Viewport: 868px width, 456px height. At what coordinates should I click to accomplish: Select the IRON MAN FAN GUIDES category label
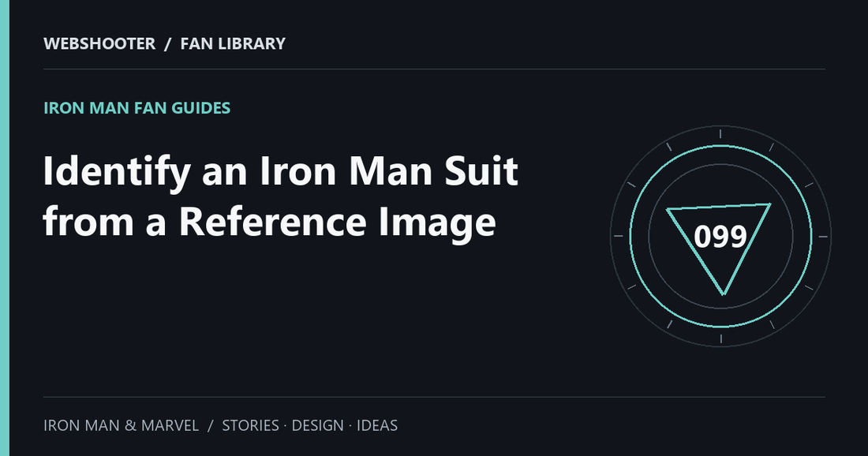coord(137,108)
